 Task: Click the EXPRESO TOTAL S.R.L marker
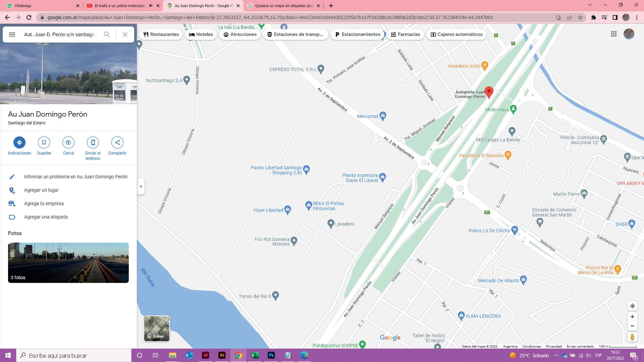pos(321,69)
